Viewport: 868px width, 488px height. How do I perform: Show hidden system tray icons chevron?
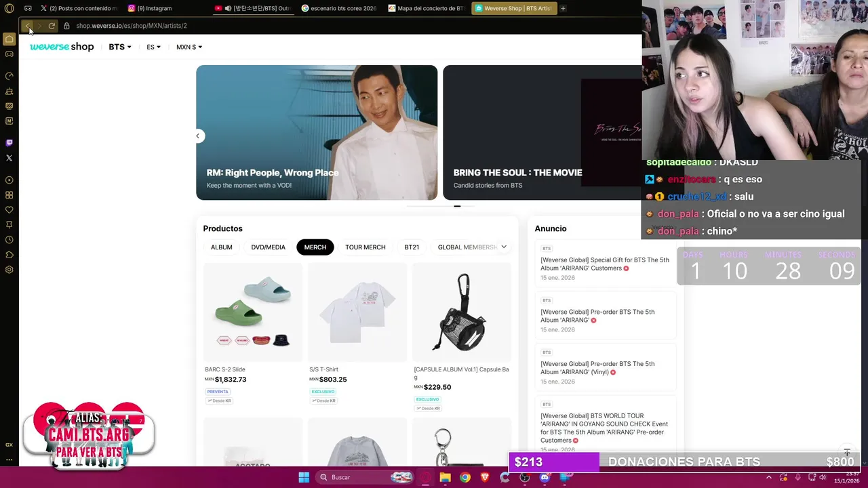click(768, 477)
